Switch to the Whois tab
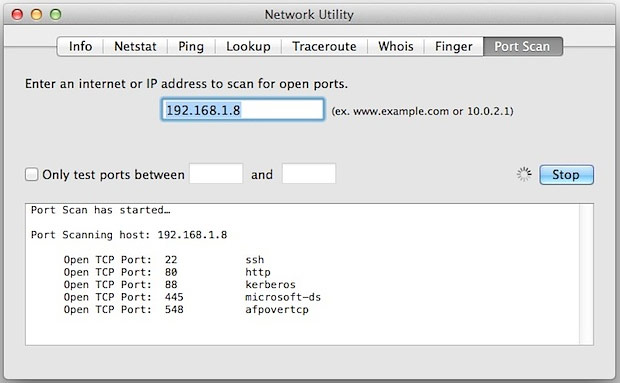This screenshot has height=383, width=620. point(396,46)
